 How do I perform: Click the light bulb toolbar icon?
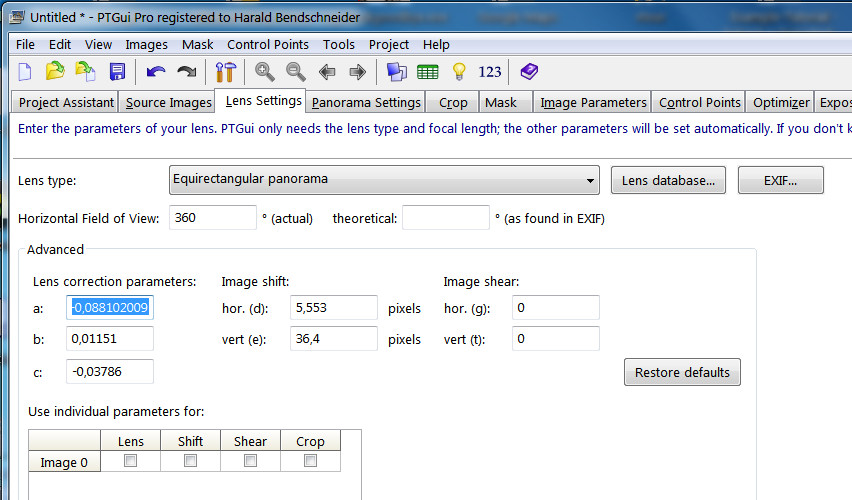pos(459,71)
